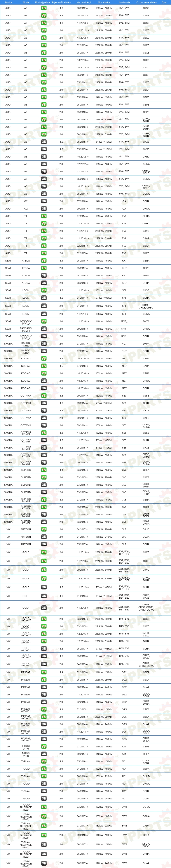171x868 pixels.
Task: Click petrol icon in VW Arteon DJHC row
Action: tap(44, 529)
